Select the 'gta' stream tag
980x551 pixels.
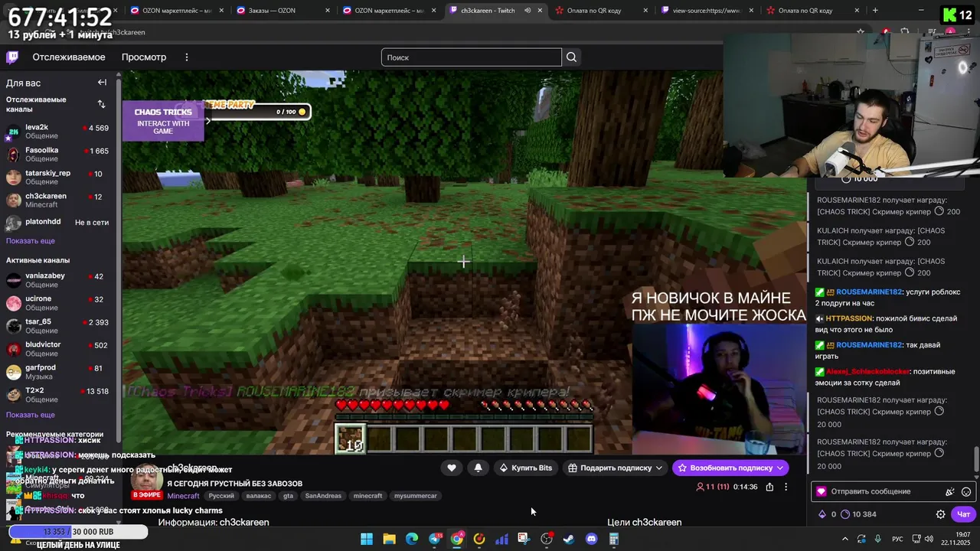(288, 496)
